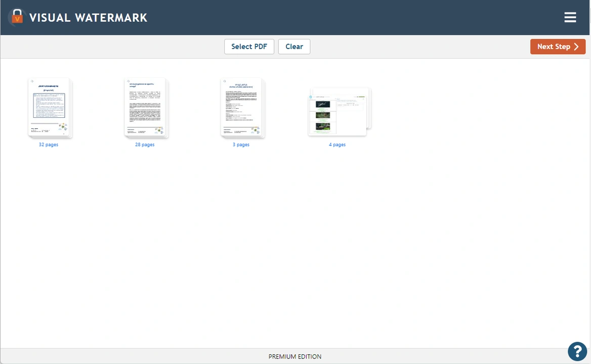Click the "28 pages" label
The image size is (591, 364).
pyautogui.click(x=145, y=145)
